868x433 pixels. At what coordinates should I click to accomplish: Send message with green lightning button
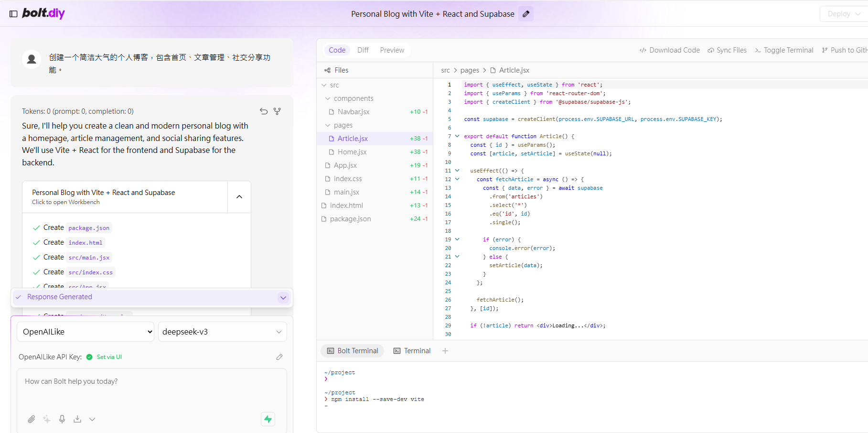tap(268, 419)
